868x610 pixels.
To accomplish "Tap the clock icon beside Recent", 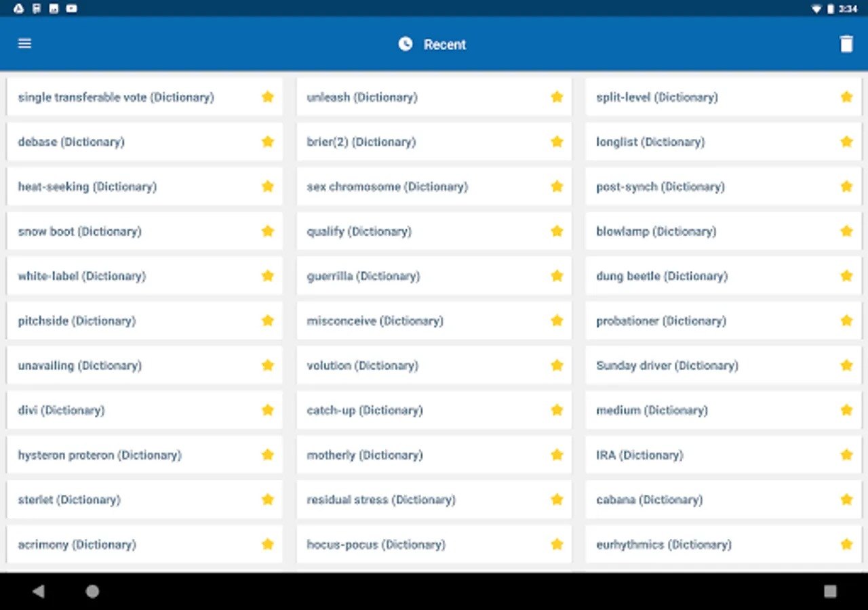I will coord(406,44).
